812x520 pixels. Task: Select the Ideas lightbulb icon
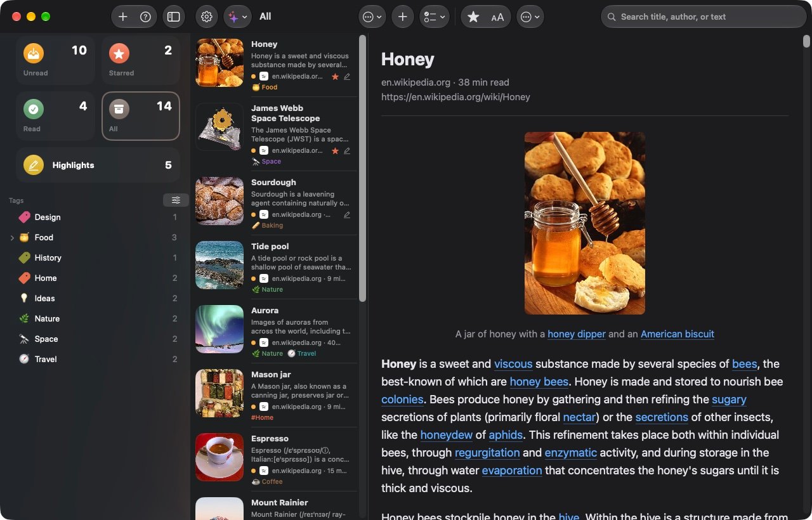(24, 299)
